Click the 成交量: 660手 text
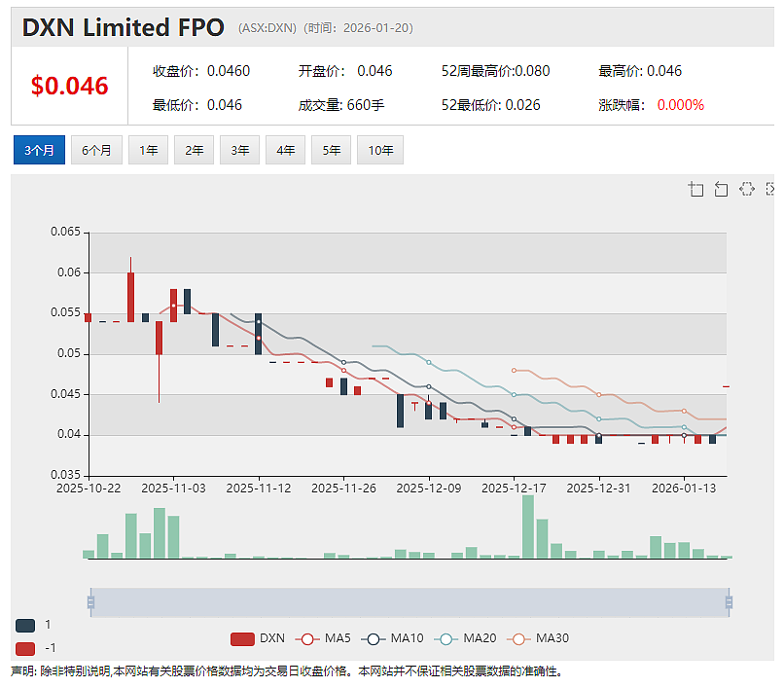Viewport: 784px width, 688px height. tap(341, 105)
